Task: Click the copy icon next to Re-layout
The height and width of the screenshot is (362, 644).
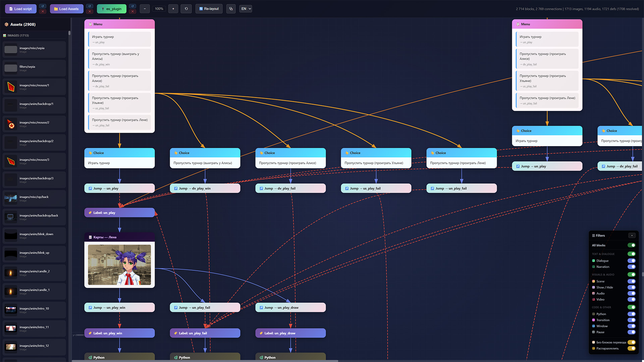Action: pos(231,9)
